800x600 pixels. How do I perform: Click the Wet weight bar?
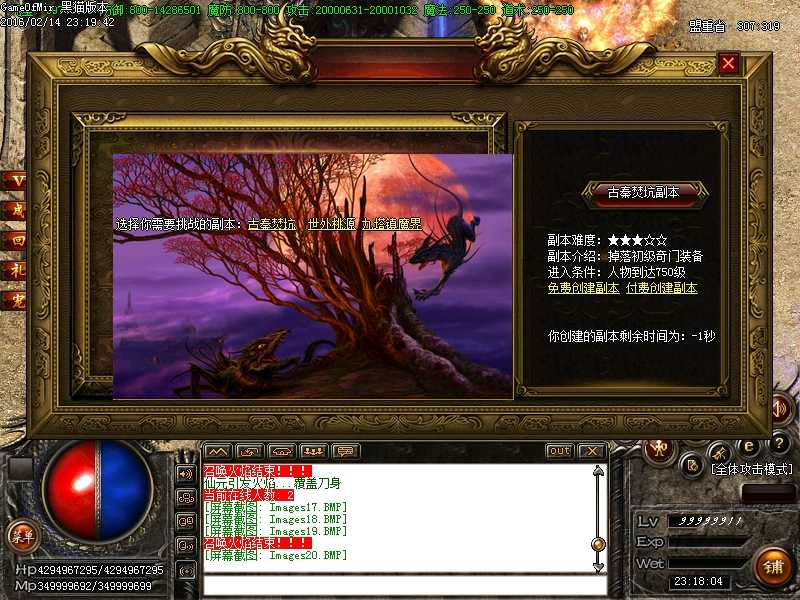[x=709, y=563]
